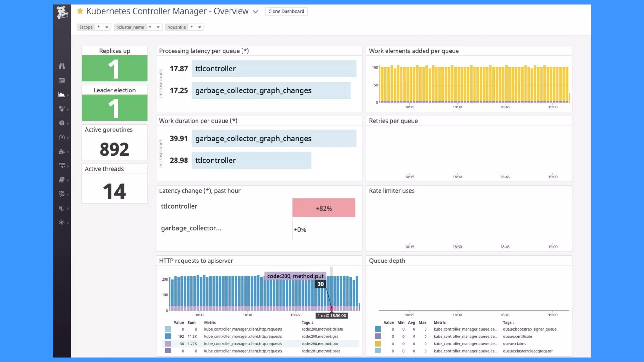Expand the dashboard title chevron menu
This screenshot has height=362, width=644.
pos(255,12)
